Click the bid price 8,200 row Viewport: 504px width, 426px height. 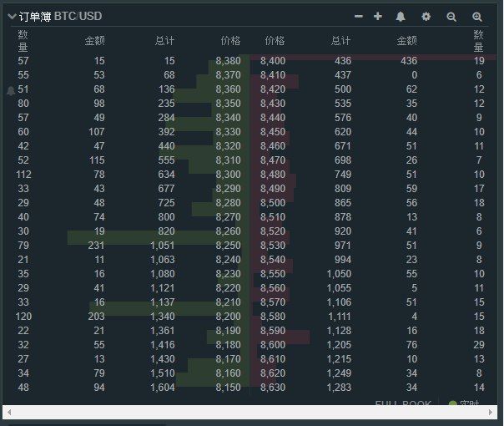click(x=227, y=317)
